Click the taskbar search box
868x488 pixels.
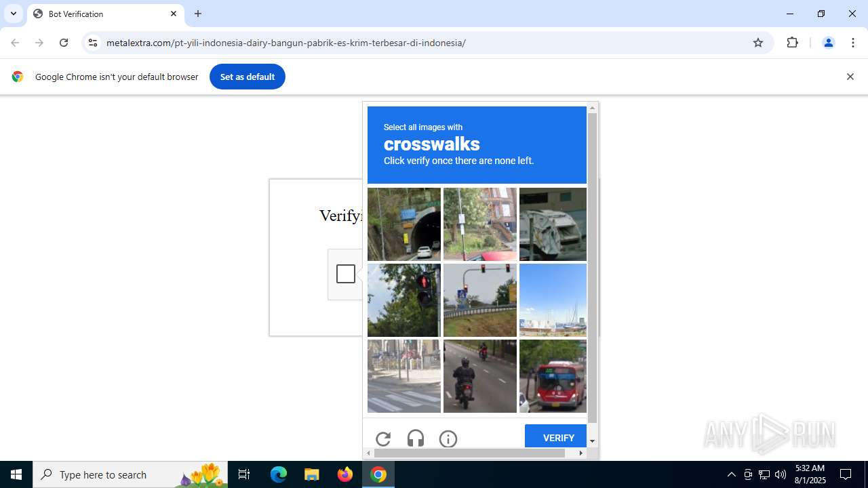[x=130, y=474]
